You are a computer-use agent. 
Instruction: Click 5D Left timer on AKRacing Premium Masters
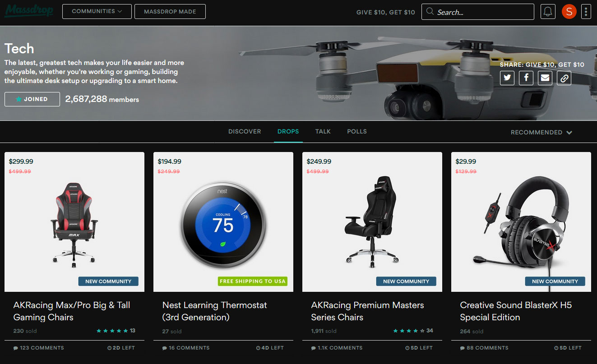pyautogui.click(x=419, y=348)
